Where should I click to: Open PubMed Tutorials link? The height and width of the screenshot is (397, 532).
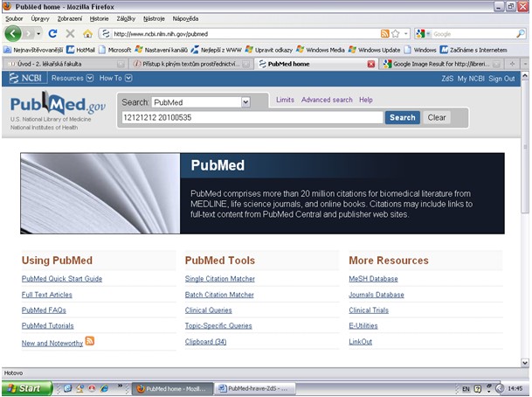click(47, 325)
